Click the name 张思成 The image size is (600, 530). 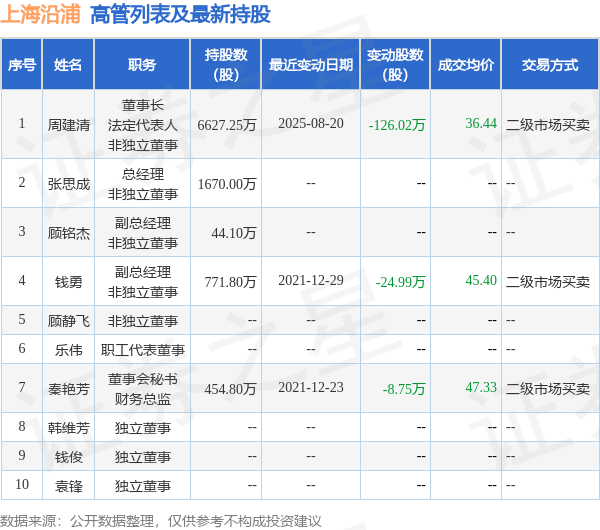[68, 184]
